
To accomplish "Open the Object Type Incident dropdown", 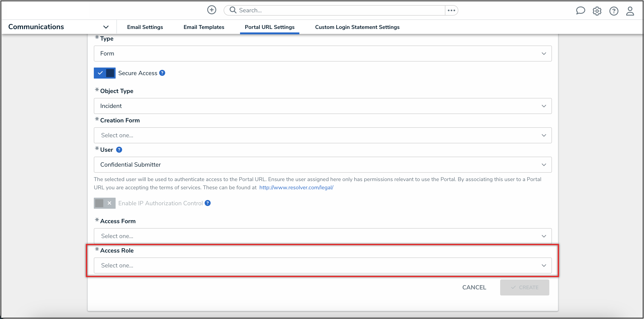I will pos(322,106).
